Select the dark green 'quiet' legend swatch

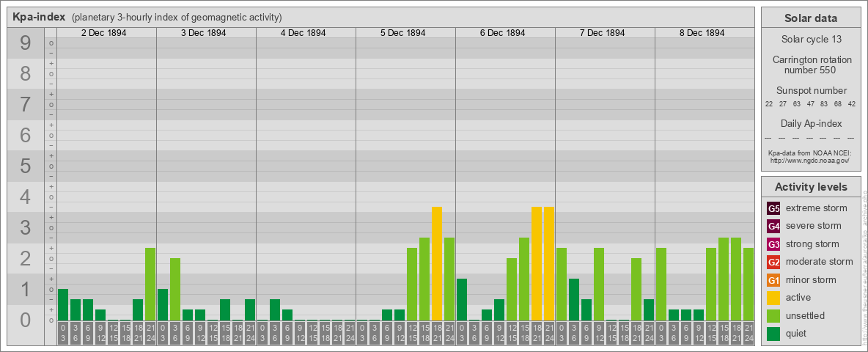pos(773,334)
